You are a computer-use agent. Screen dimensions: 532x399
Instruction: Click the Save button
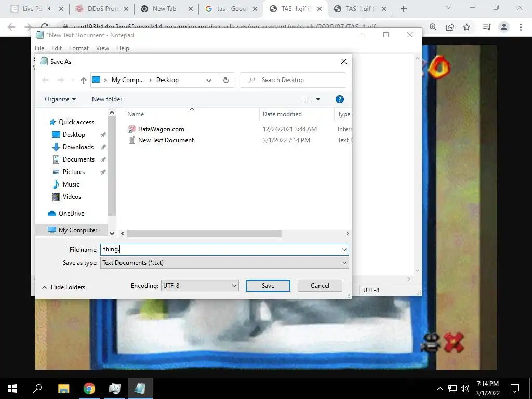tap(268, 286)
